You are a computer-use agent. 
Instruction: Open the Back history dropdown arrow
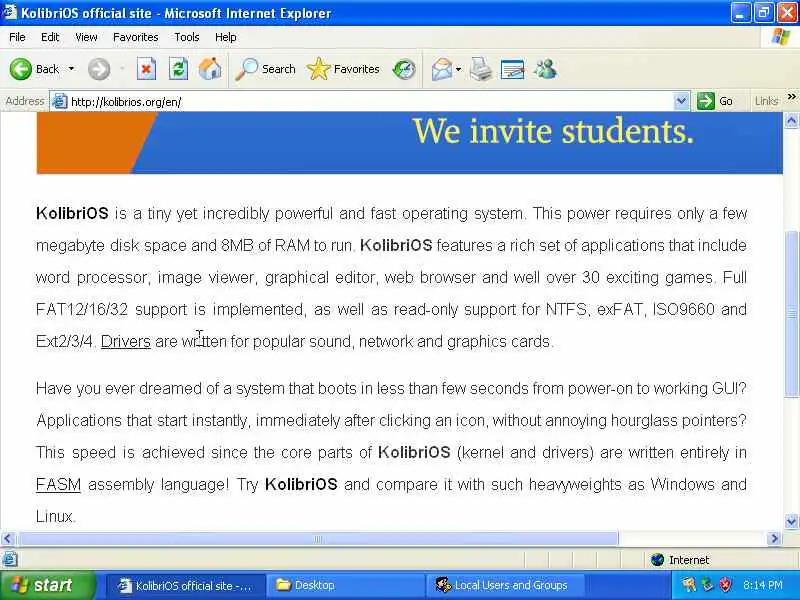[71, 69]
